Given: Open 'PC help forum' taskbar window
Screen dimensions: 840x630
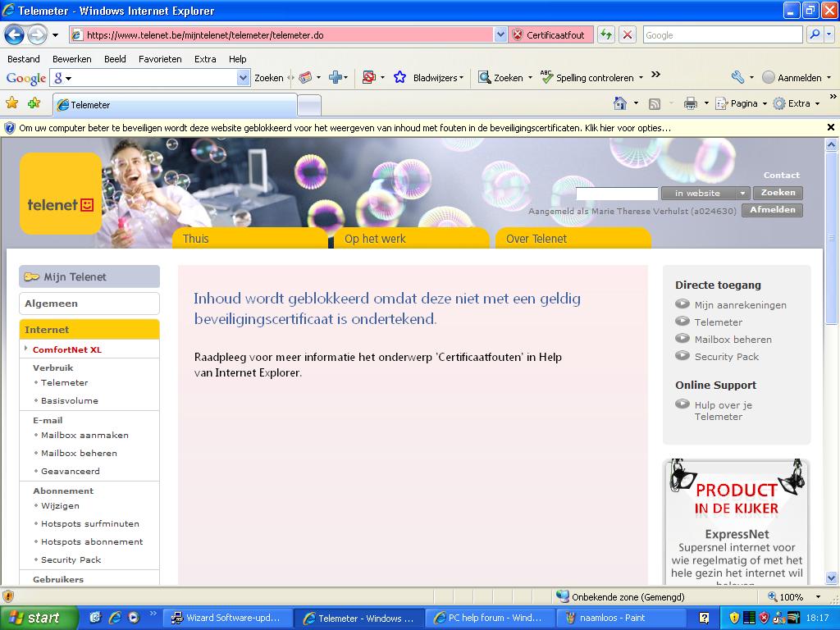Looking at the screenshot, I should tap(488, 618).
